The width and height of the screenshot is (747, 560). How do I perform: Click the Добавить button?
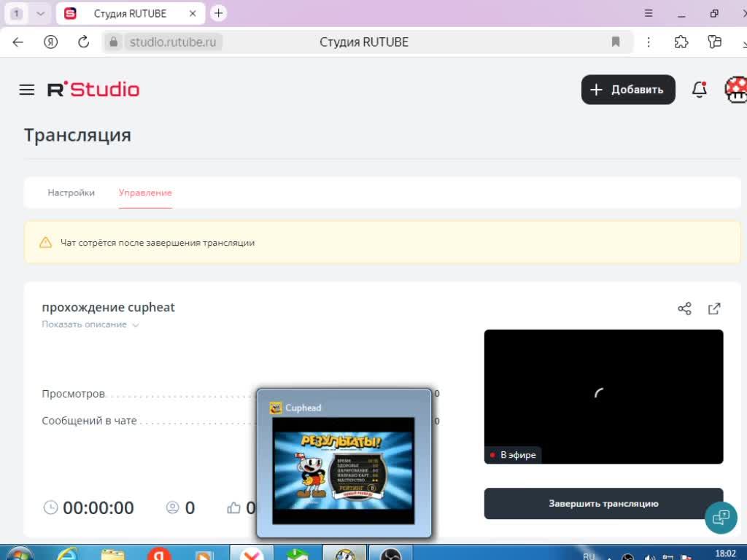coord(628,90)
